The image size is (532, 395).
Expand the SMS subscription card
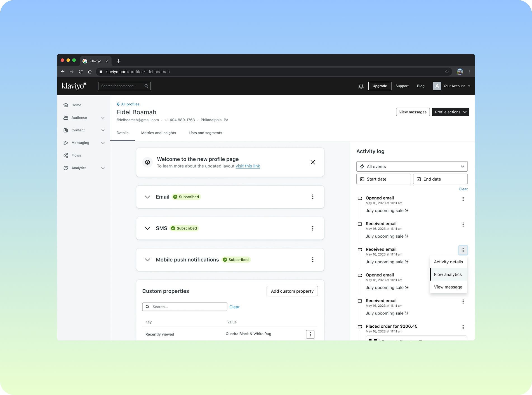(x=147, y=228)
